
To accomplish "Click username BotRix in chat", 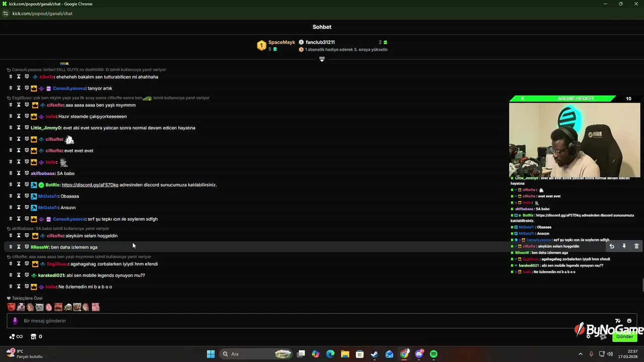I will 52,185.
